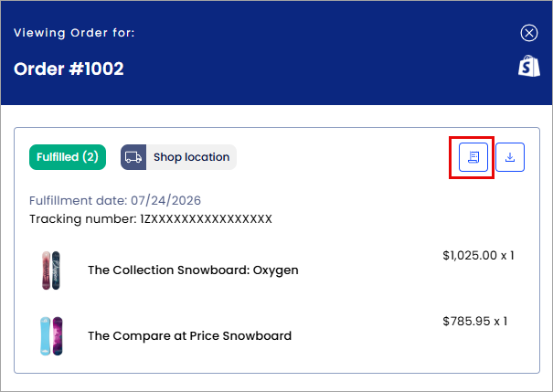Click the Shopify bag logo icon
The height and width of the screenshot is (392, 553).
528,66
